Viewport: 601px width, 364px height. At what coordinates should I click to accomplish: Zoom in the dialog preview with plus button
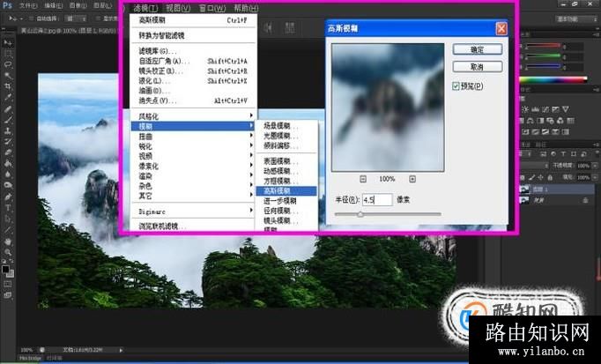(412, 179)
